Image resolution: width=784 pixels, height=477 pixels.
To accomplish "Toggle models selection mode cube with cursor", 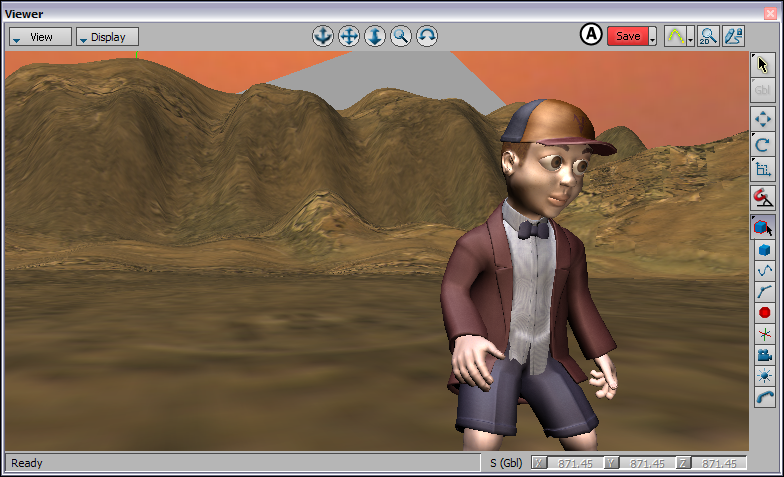I will (x=763, y=228).
